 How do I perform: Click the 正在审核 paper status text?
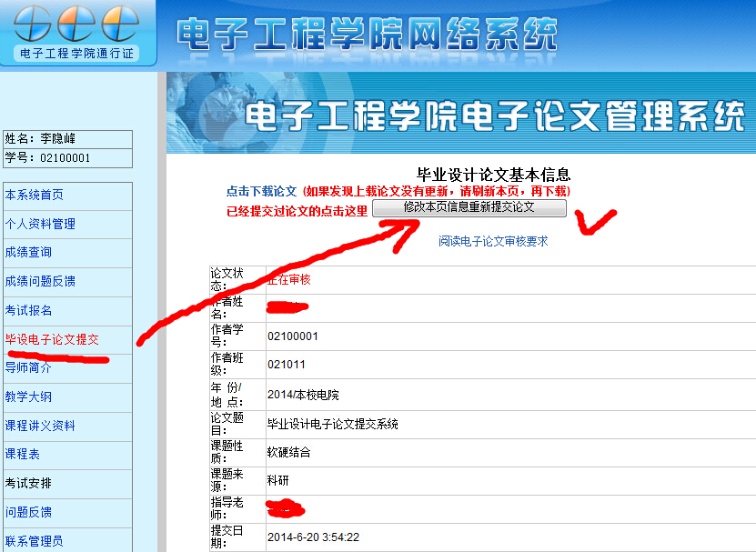click(x=289, y=280)
